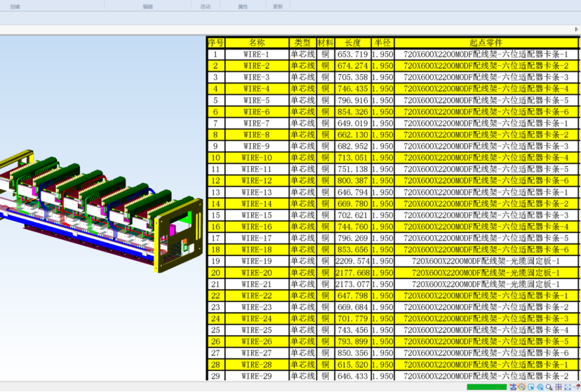
Task: Click the circular cursor icon in the status bar
Action: coord(540,387)
